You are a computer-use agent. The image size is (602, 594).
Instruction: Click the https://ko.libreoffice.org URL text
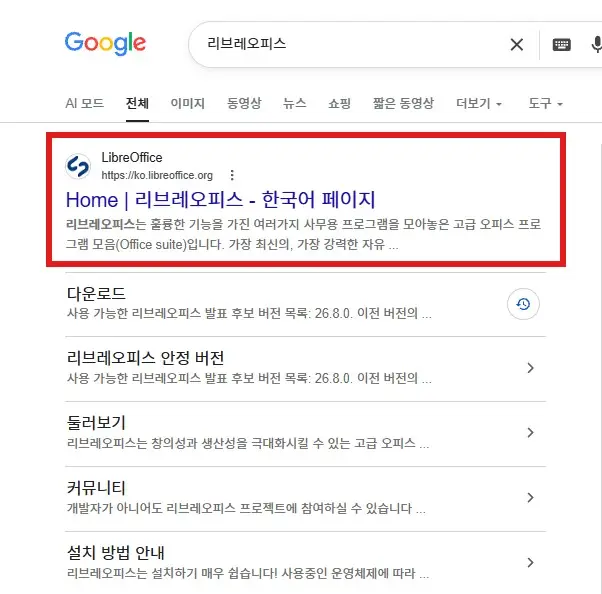[157, 175]
